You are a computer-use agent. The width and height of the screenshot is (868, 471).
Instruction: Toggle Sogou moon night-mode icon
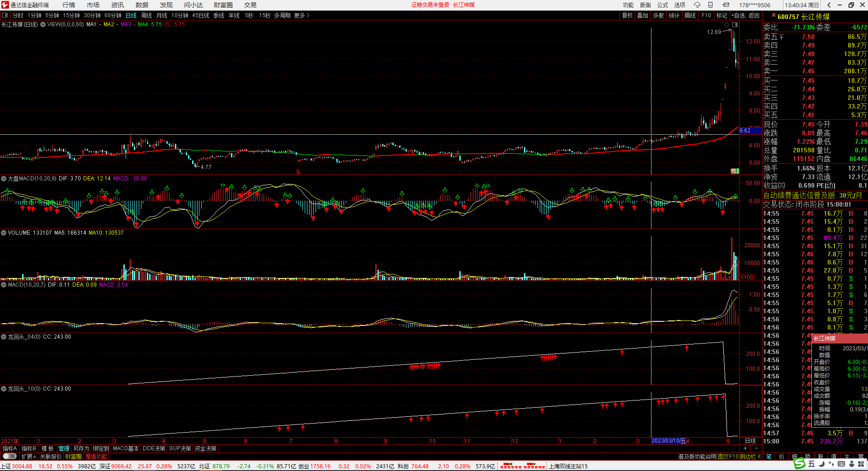pos(821,464)
